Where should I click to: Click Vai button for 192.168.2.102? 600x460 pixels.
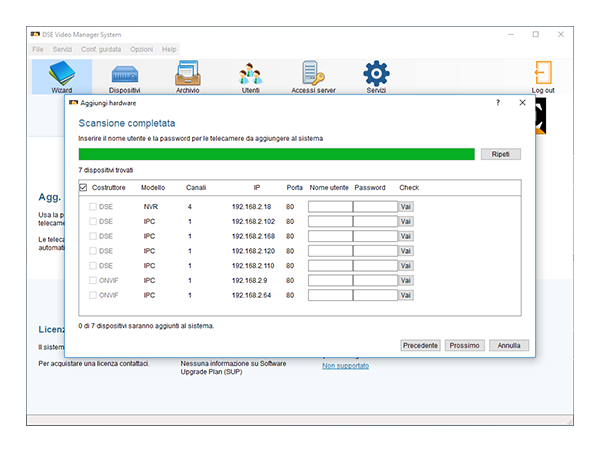(x=406, y=221)
